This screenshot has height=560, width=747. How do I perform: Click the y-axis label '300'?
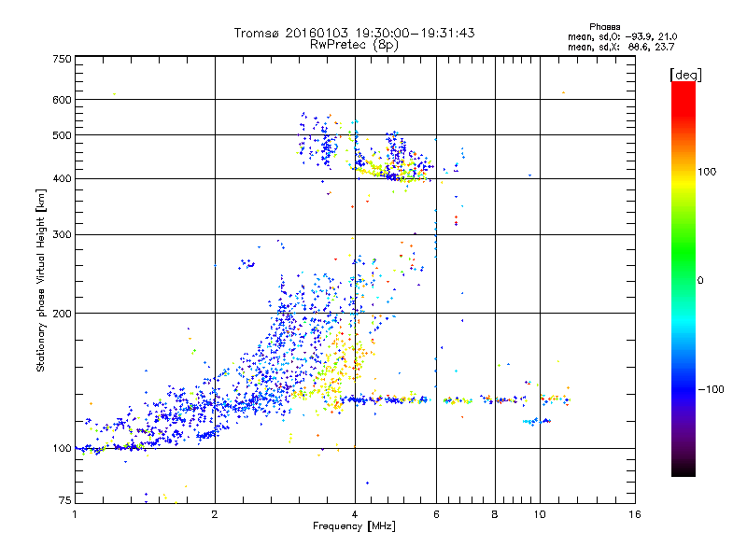pyautogui.click(x=62, y=235)
